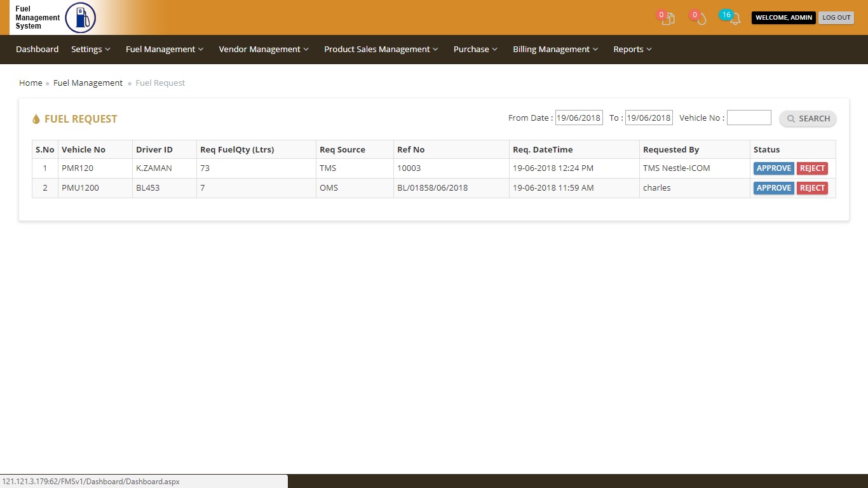Reject the PMU1200 fuel request
The width and height of the screenshot is (868, 488).
(x=812, y=188)
